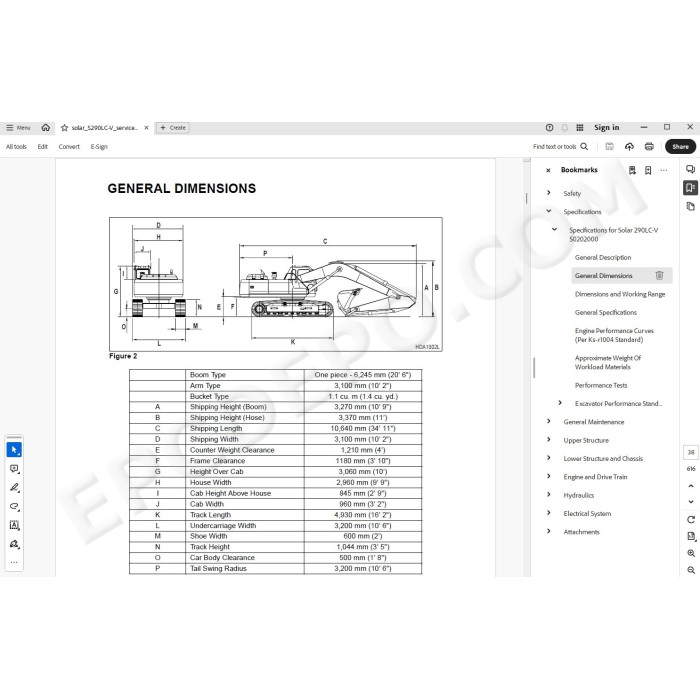This screenshot has width=700, height=700.
Task: Open Dimensions and Working Range bookmark
Action: 620,294
